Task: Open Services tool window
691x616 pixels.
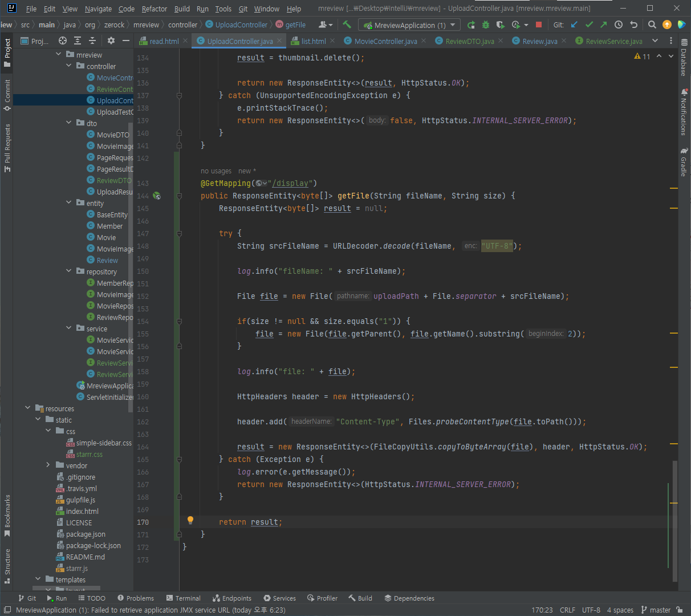Action: coord(279,598)
